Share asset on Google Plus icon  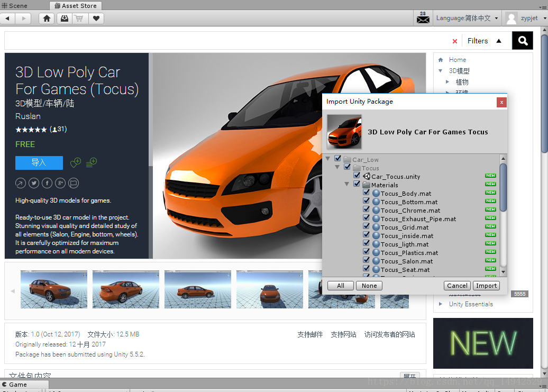(x=60, y=183)
